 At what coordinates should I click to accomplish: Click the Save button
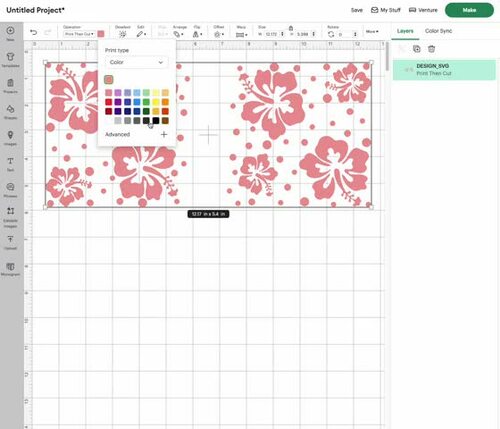[x=356, y=10]
